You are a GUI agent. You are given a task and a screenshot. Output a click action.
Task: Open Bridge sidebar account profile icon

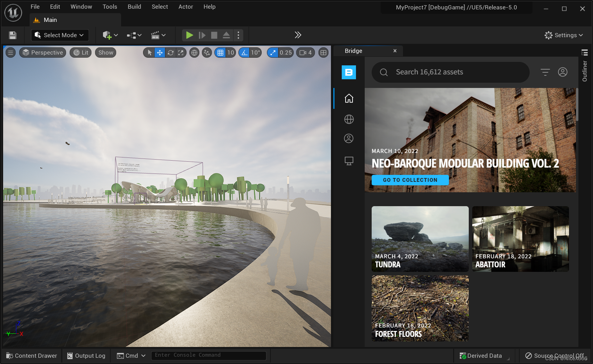pos(349,138)
